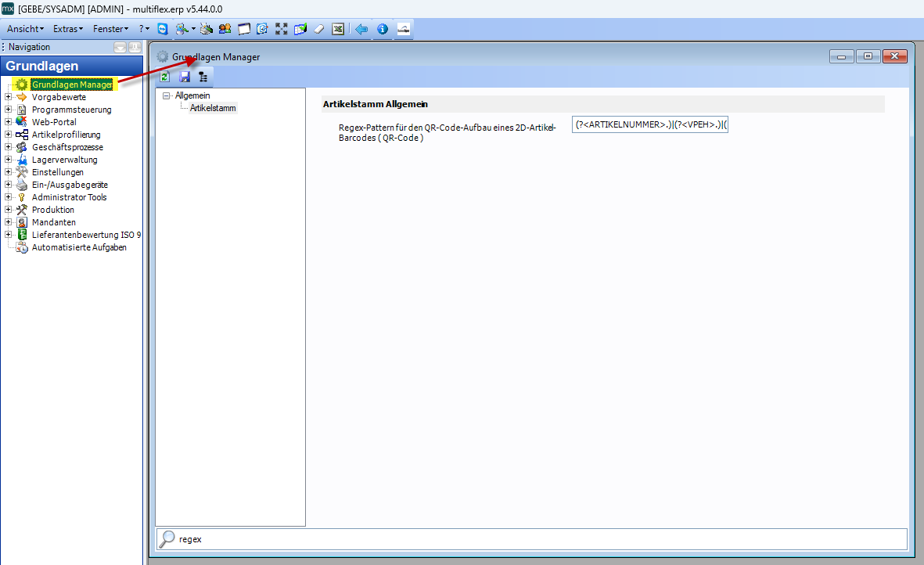
Task: Open the Ansicht menu
Action: (25, 29)
